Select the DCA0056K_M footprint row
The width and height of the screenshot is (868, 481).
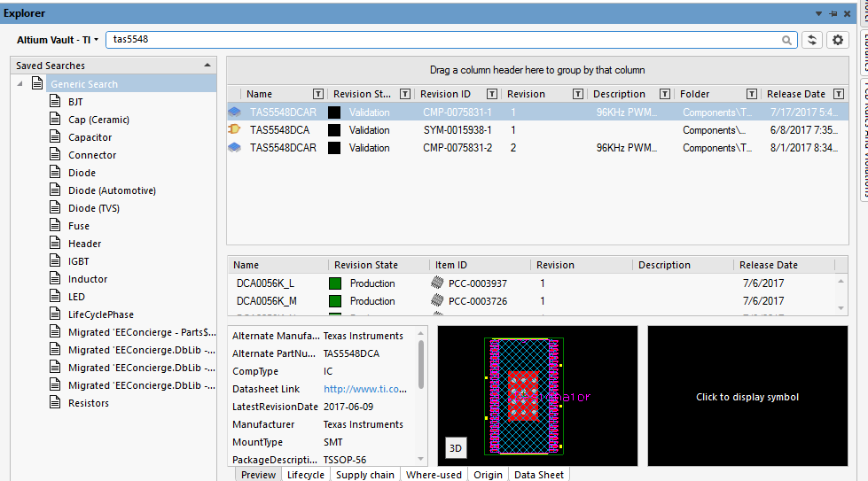531,301
